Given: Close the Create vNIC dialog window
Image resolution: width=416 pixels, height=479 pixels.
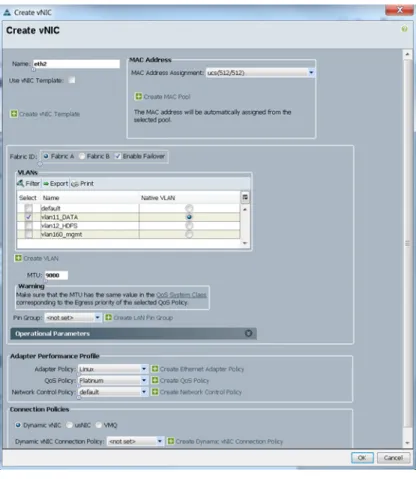Looking at the screenshot, I should pyautogui.click(x=399, y=10).
